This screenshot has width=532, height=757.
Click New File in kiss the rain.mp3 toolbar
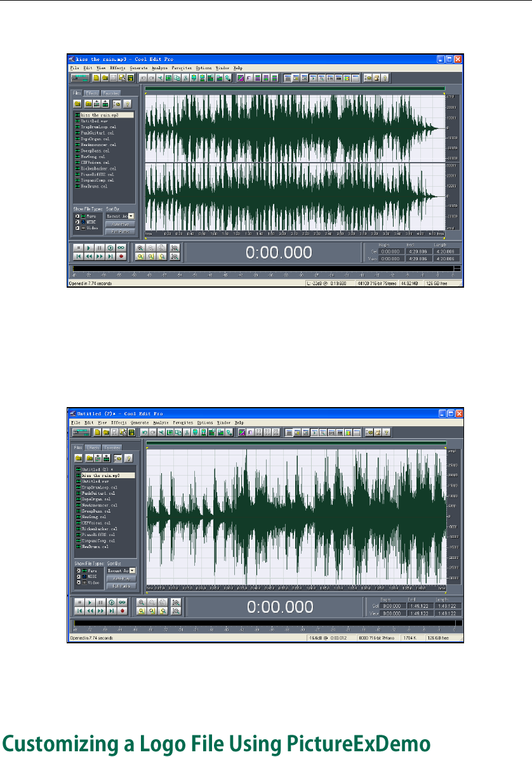click(x=96, y=77)
